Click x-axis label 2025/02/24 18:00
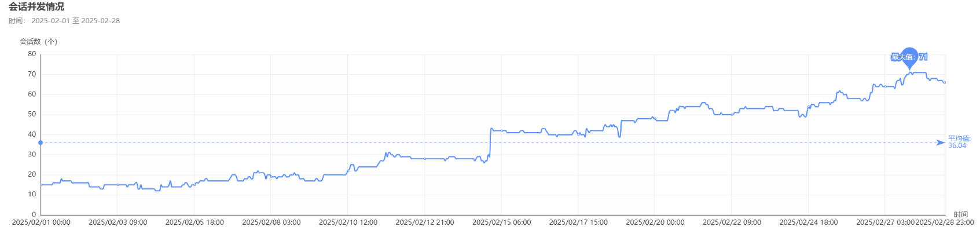980x241 pixels. (808, 222)
